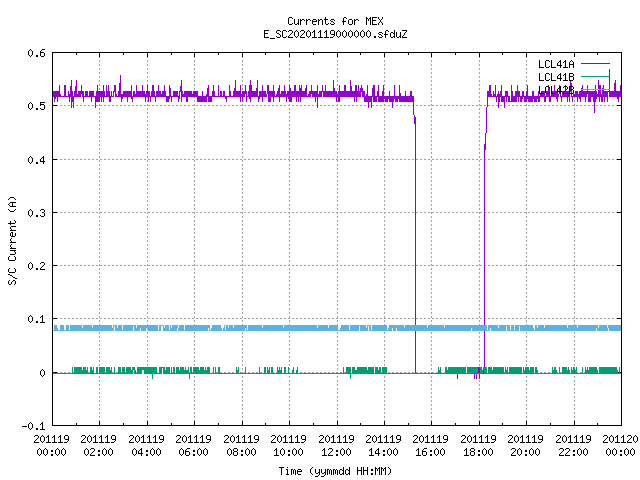Image resolution: width=640 pixels, height=480 pixels.
Task: Click the 22:00 x-axis time label
Action: click(x=573, y=452)
